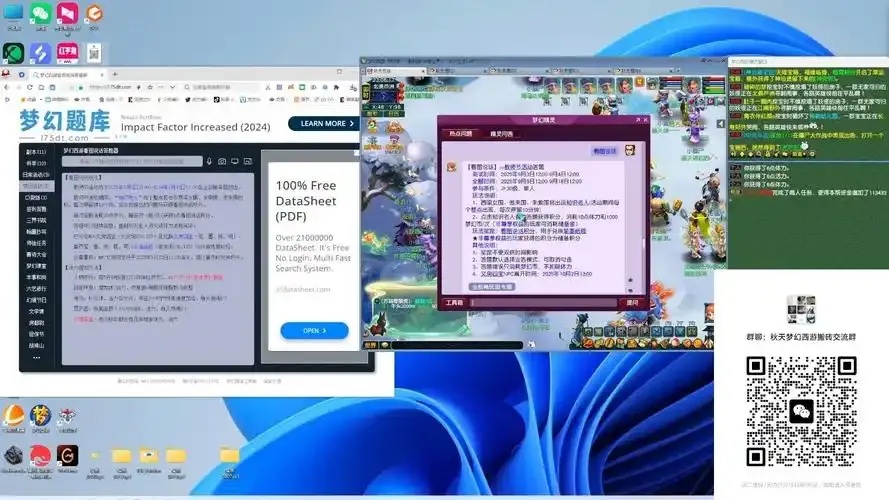The image size is (889, 500).
Task: Open the dark green round desktop icon
Action: (x=13, y=53)
